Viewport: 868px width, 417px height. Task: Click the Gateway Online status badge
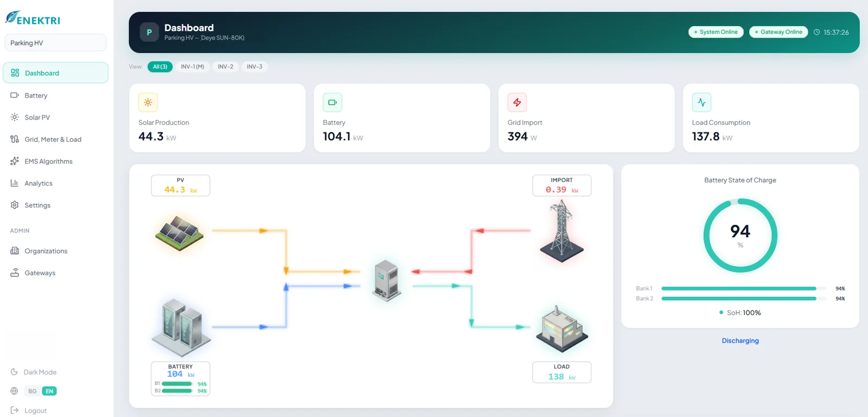tap(778, 32)
